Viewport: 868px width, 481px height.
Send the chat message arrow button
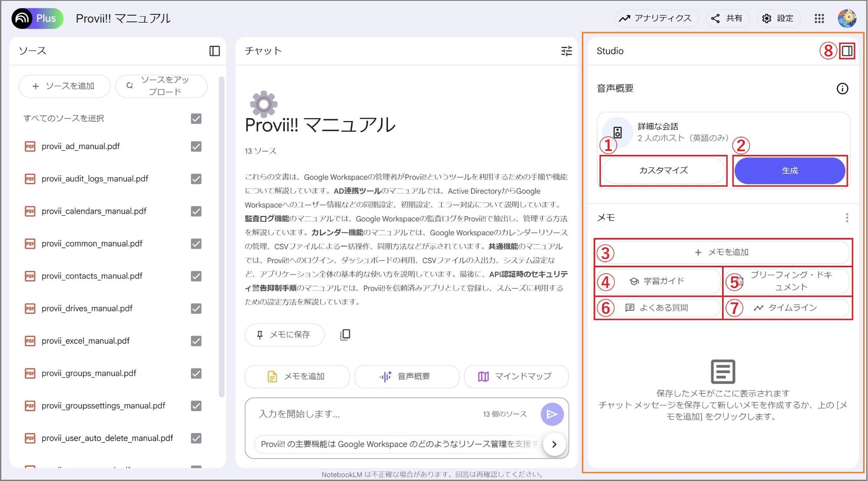tap(552, 414)
